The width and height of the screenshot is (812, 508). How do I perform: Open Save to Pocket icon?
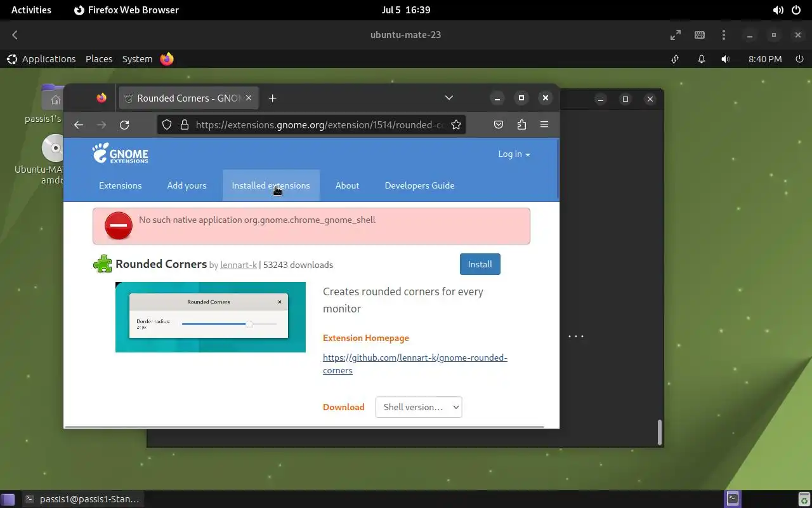click(x=499, y=124)
